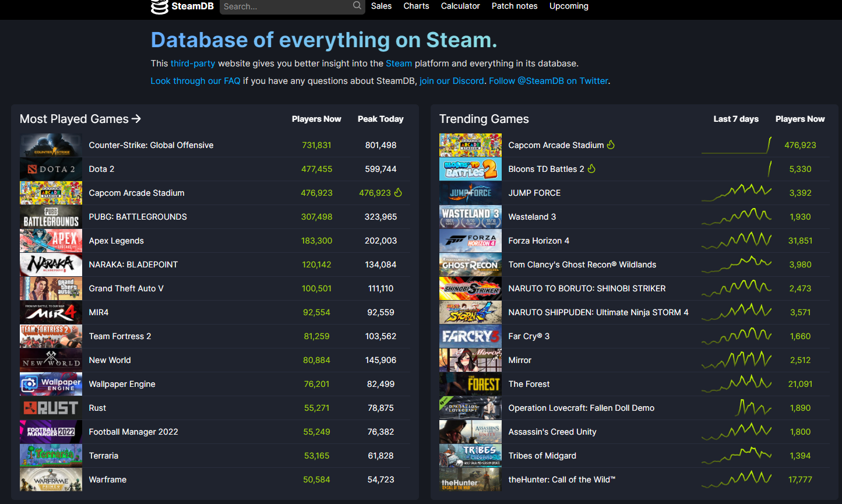This screenshot has width=842, height=504.
Task: Select Upcoming in the top navigation
Action: click(569, 6)
